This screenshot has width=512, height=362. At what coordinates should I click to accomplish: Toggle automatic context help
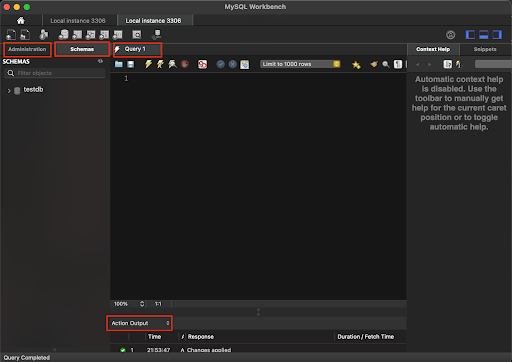coord(459,64)
